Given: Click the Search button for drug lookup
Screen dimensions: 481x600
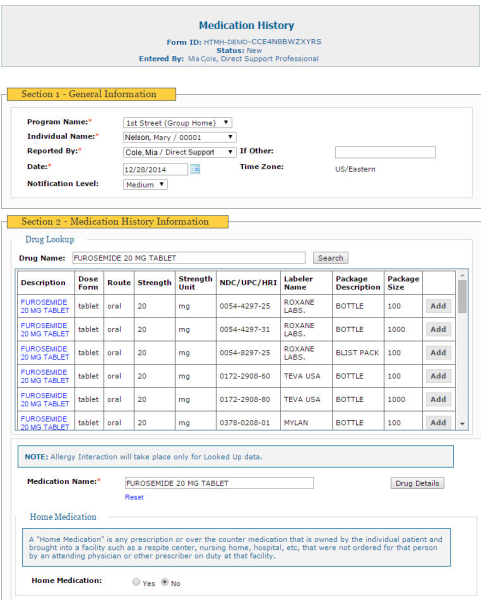Looking at the screenshot, I should click(x=331, y=258).
